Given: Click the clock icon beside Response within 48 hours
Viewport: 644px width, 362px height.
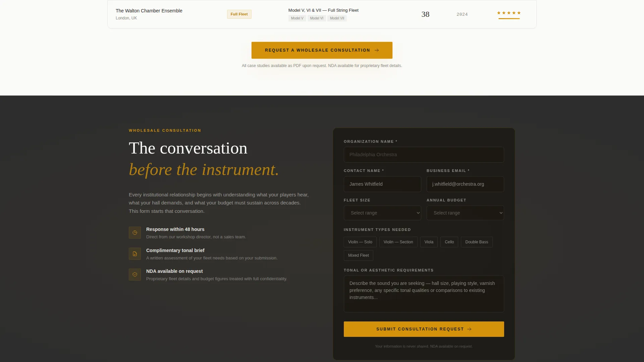Looking at the screenshot, I should point(135,233).
